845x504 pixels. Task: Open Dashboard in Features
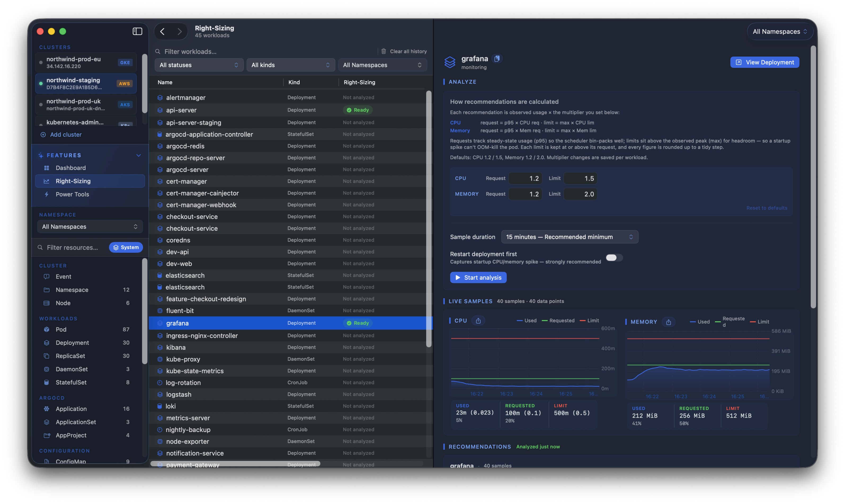tap(90, 168)
